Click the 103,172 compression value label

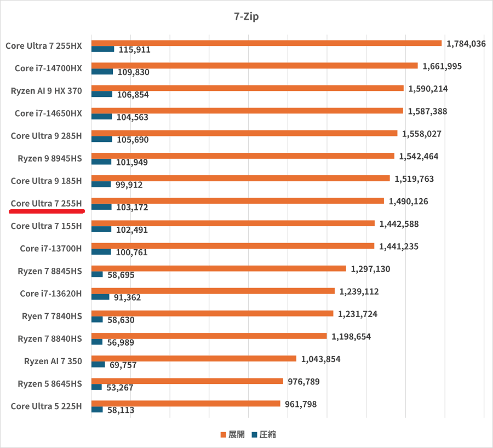[133, 208]
